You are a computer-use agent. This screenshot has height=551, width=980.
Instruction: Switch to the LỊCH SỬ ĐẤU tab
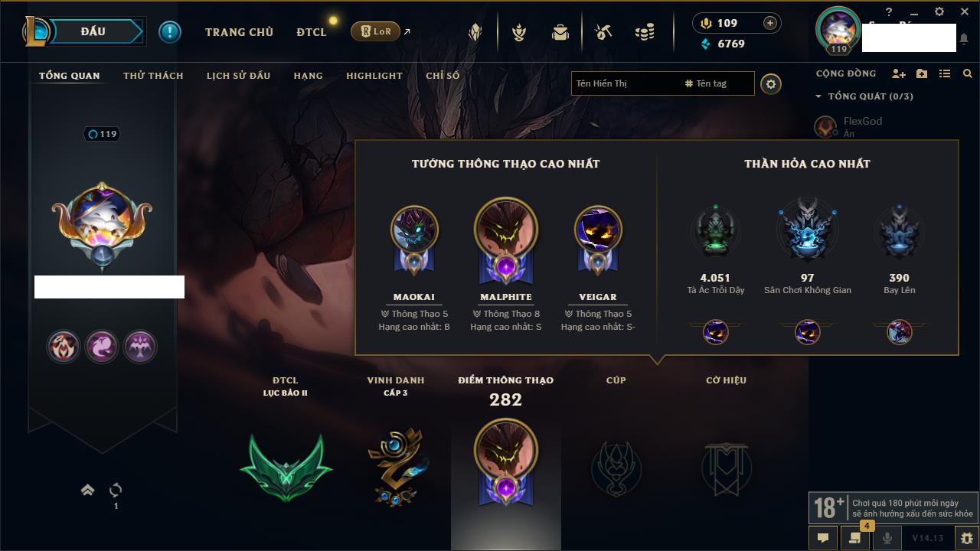click(238, 76)
